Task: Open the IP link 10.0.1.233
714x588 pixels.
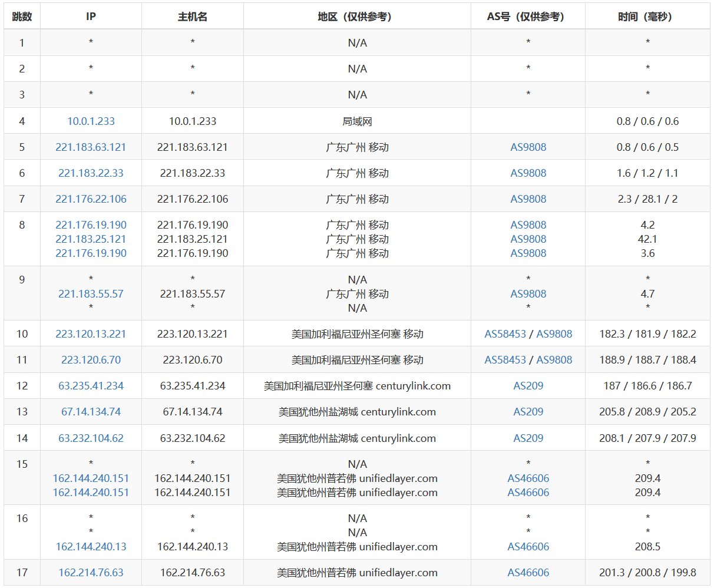Action: (91, 121)
